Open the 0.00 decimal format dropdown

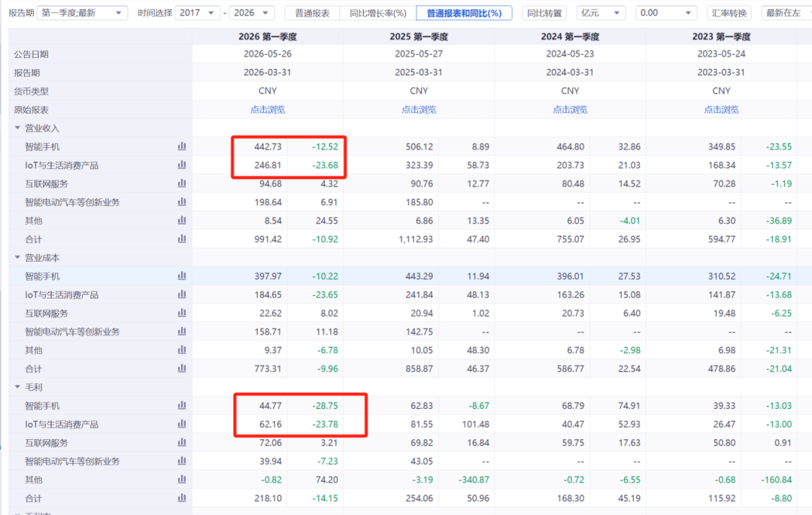point(666,13)
